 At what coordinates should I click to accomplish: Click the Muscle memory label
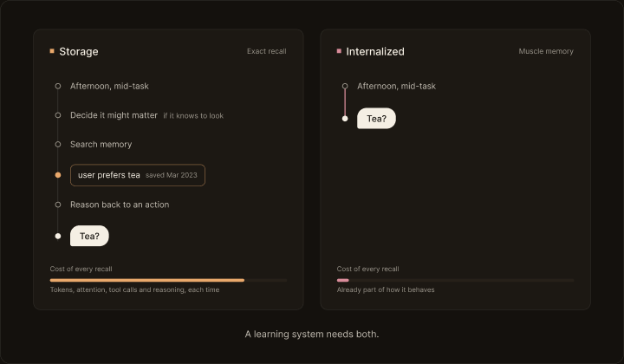(546, 51)
